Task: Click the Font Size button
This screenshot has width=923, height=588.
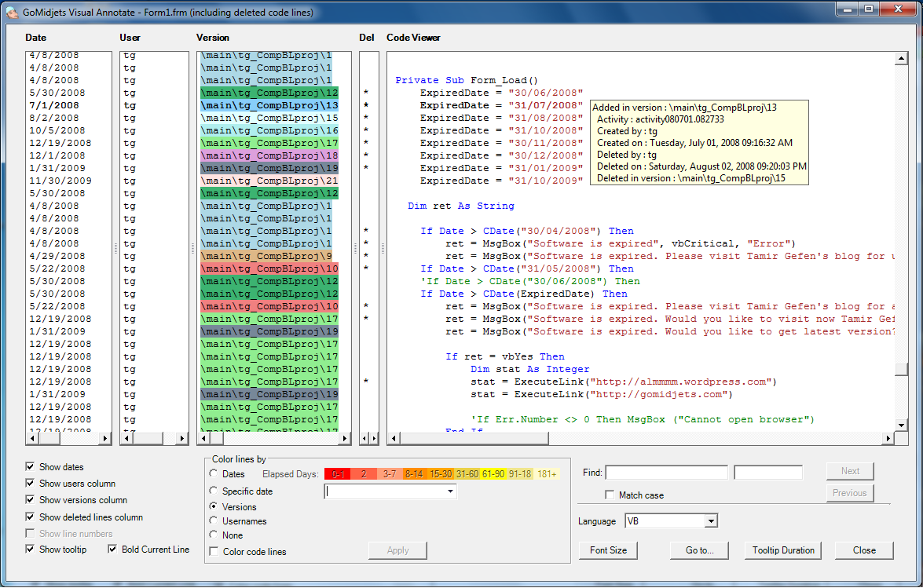Action: coord(608,550)
